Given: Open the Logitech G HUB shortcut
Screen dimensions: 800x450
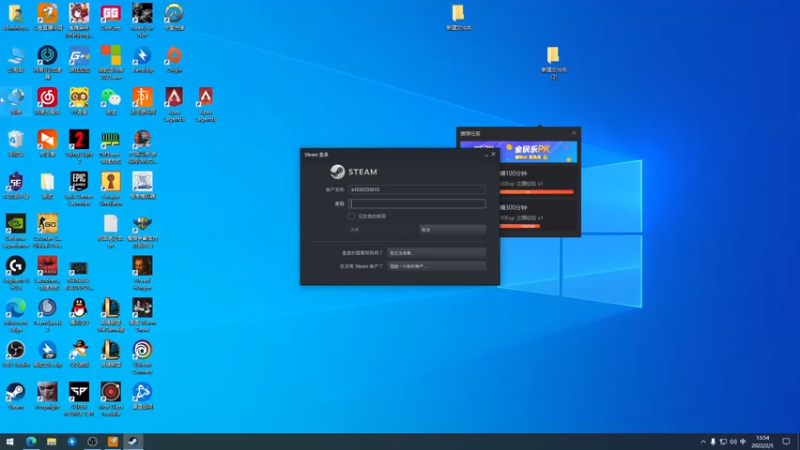Looking at the screenshot, I should [x=16, y=273].
